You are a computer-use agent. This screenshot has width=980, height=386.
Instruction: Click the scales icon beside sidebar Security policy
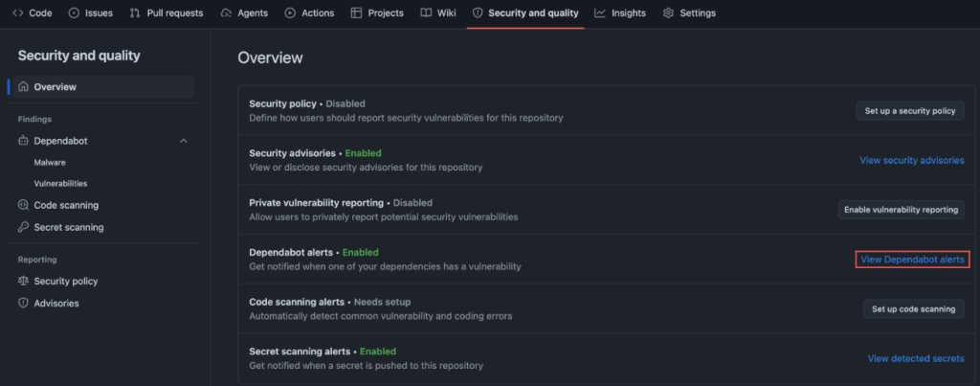point(24,282)
